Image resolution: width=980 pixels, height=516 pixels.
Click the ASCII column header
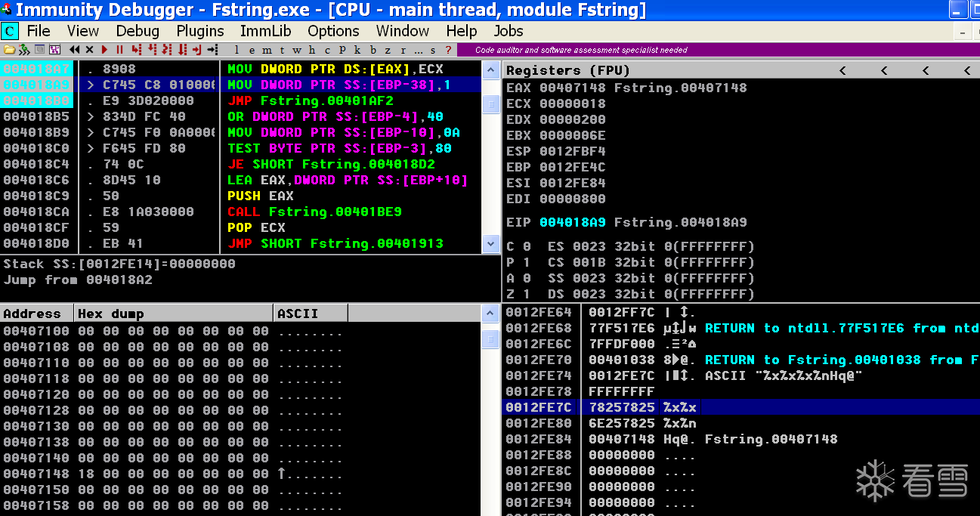click(x=311, y=314)
